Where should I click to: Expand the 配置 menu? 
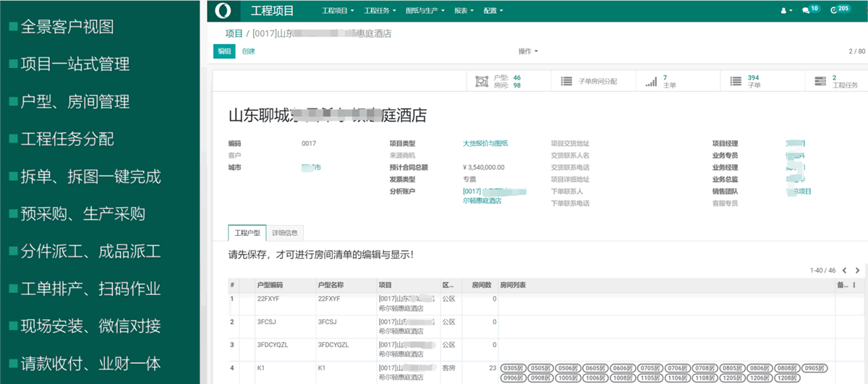[493, 11]
